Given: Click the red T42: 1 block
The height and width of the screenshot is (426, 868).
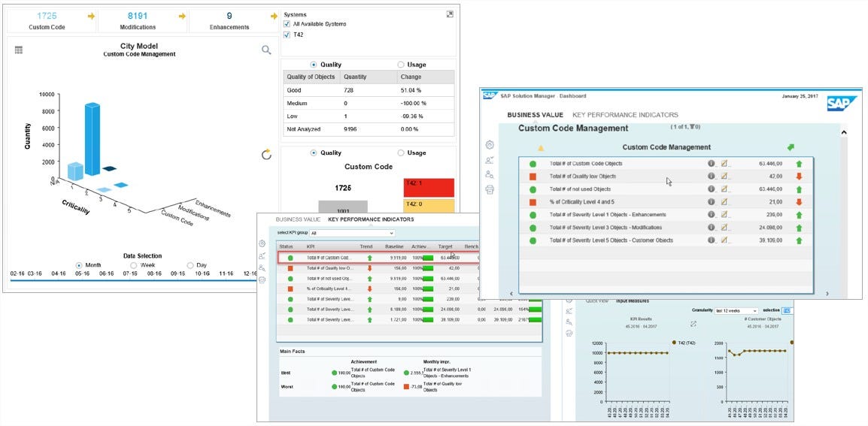Looking at the screenshot, I should point(429,188).
